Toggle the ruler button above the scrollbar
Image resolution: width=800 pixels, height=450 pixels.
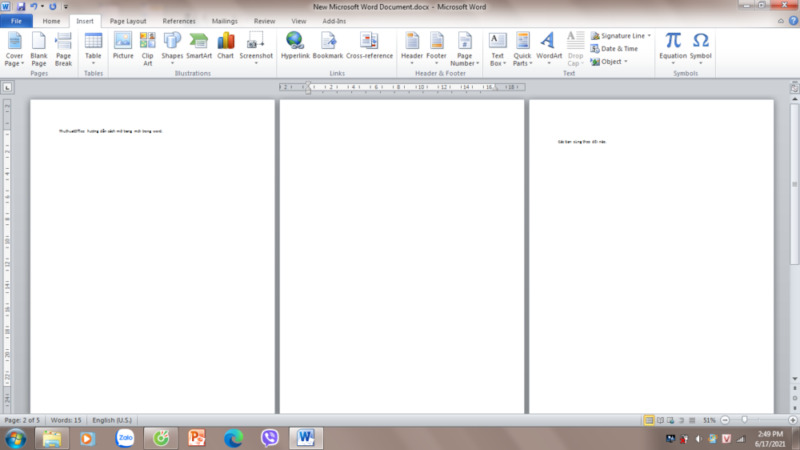coord(793,87)
